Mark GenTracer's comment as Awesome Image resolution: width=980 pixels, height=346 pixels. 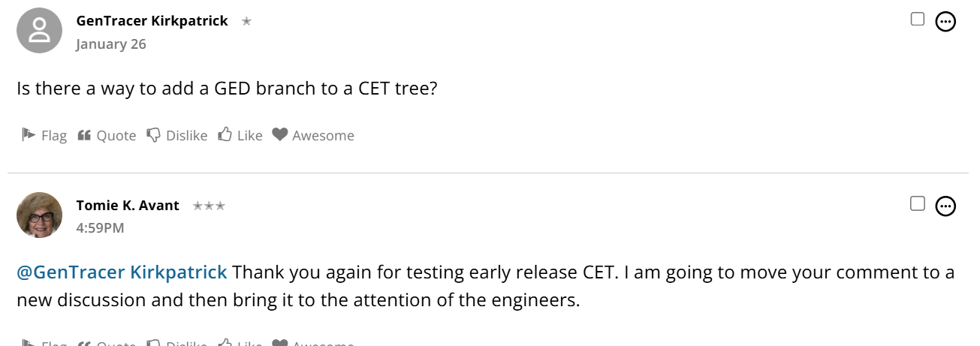click(x=313, y=135)
